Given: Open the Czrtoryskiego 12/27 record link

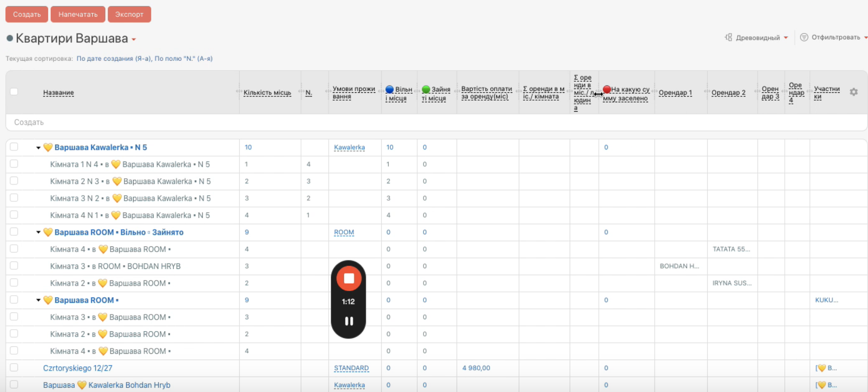Looking at the screenshot, I should click(77, 368).
